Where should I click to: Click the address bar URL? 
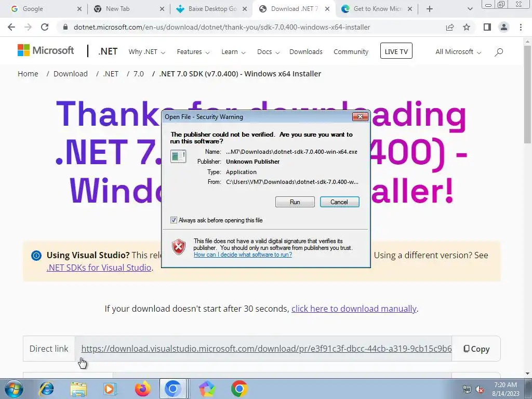tap(222, 27)
